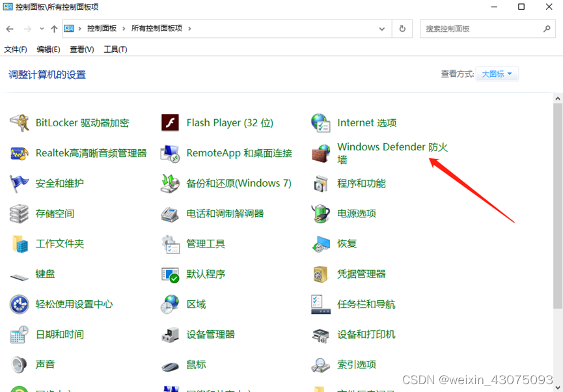Viewport: 563px width, 392px height.
Task: Open the 编辑(E) menu
Action: (x=48, y=49)
